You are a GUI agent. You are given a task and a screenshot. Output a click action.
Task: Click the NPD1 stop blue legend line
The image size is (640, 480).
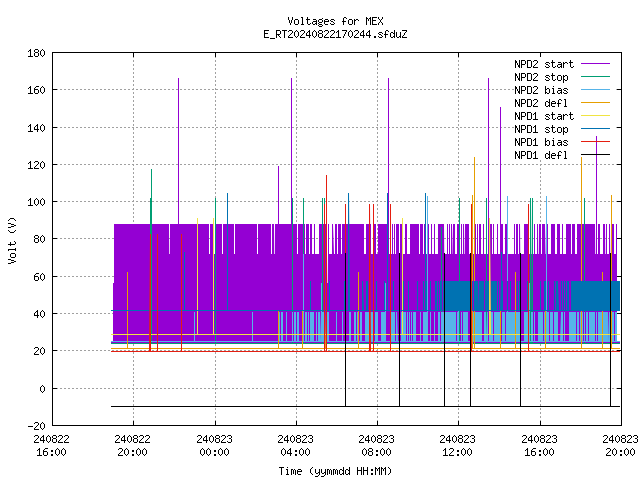point(595,129)
